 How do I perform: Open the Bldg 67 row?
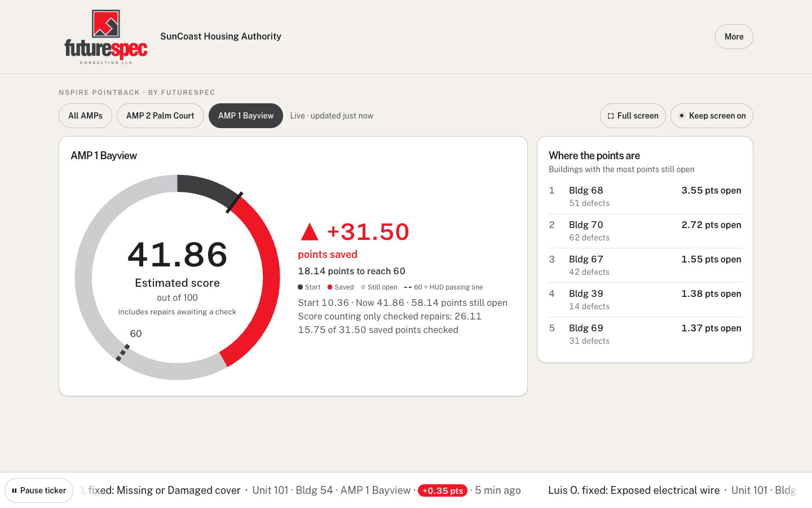point(645,265)
